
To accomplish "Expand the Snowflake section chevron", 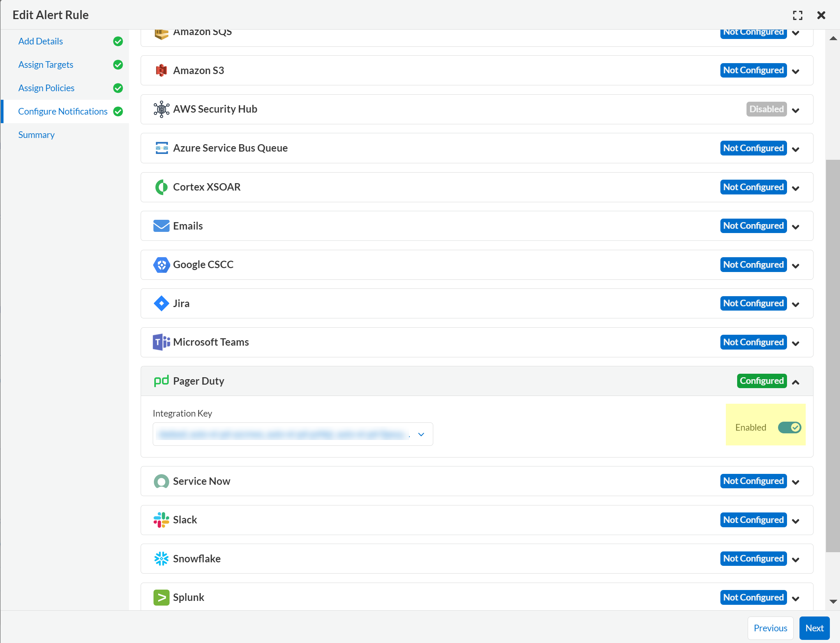I will pos(796,560).
